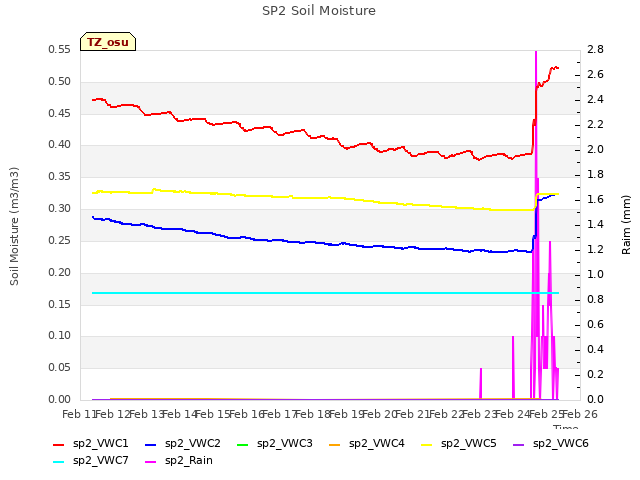Click the TZ_osu timezone label
This screenshot has width=640, height=480.
[108, 42]
